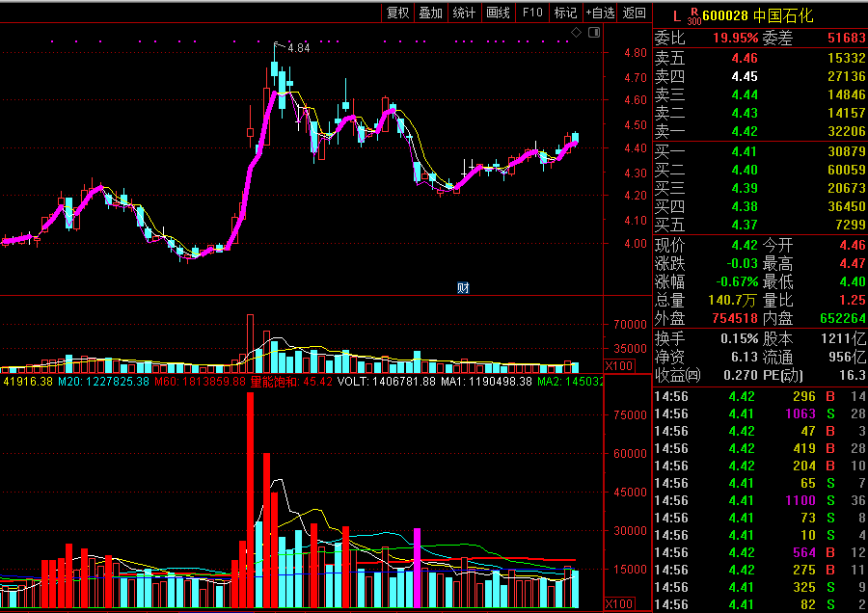Image resolution: width=868 pixels, height=613 pixels.
Task: Click the 净资 6.13 value
Action: pyautogui.click(x=745, y=358)
